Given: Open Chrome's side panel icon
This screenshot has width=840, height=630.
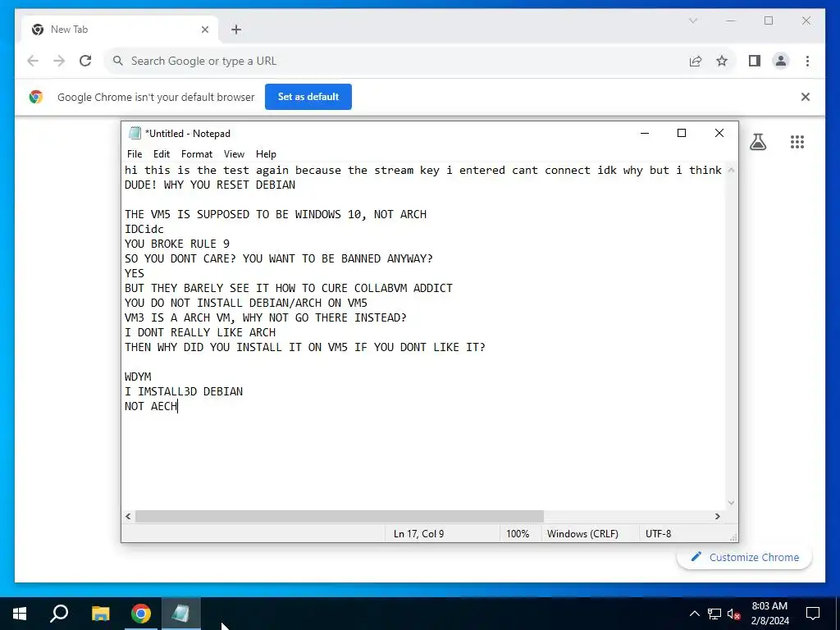Looking at the screenshot, I should tap(755, 61).
